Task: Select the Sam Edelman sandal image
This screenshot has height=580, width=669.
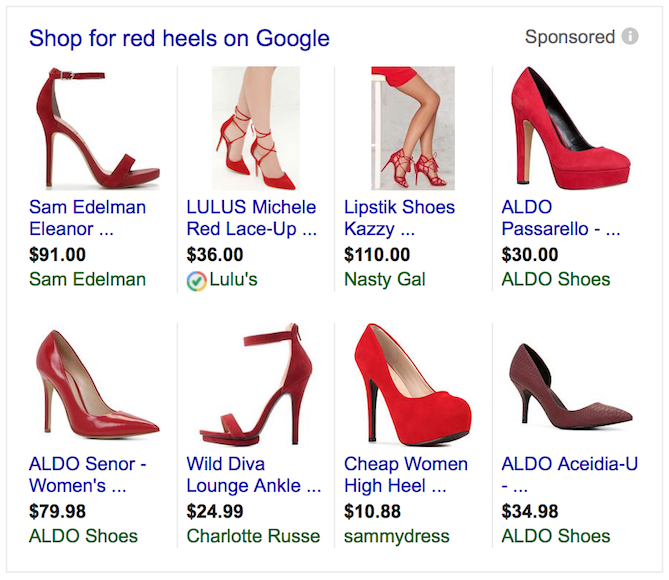Action: pyautogui.click(x=98, y=128)
